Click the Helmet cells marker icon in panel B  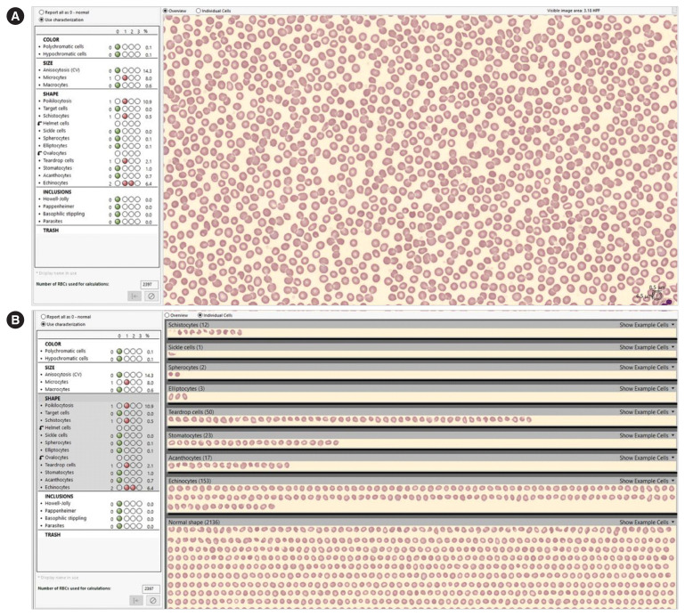(x=39, y=427)
